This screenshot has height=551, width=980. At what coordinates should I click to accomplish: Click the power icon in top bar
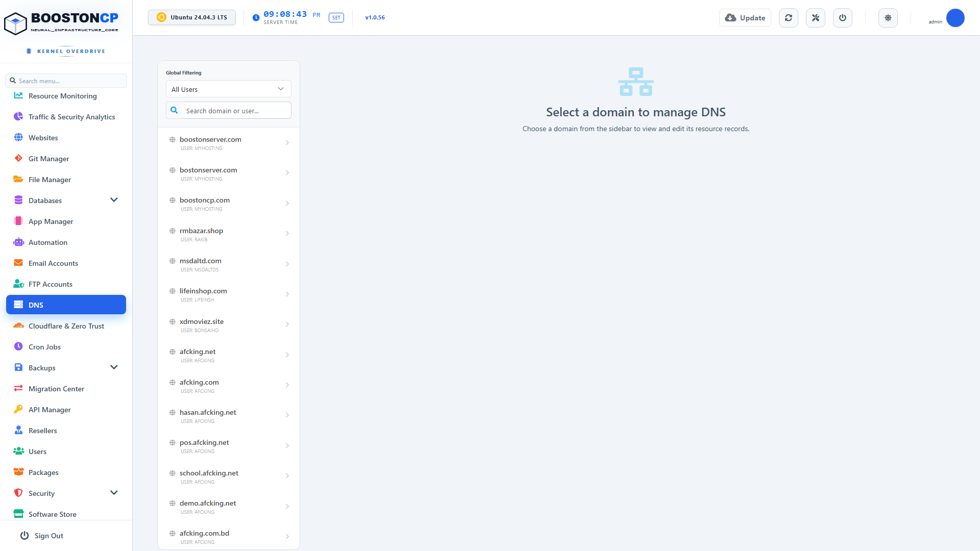(x=843, y=18)
